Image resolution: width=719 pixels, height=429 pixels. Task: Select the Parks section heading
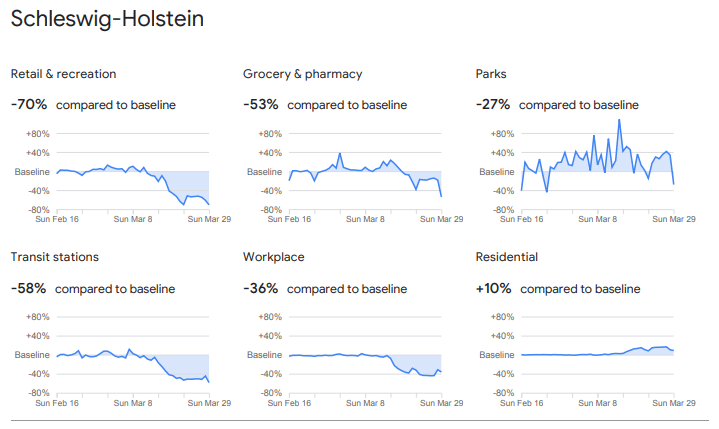click(x=492, y=74)
